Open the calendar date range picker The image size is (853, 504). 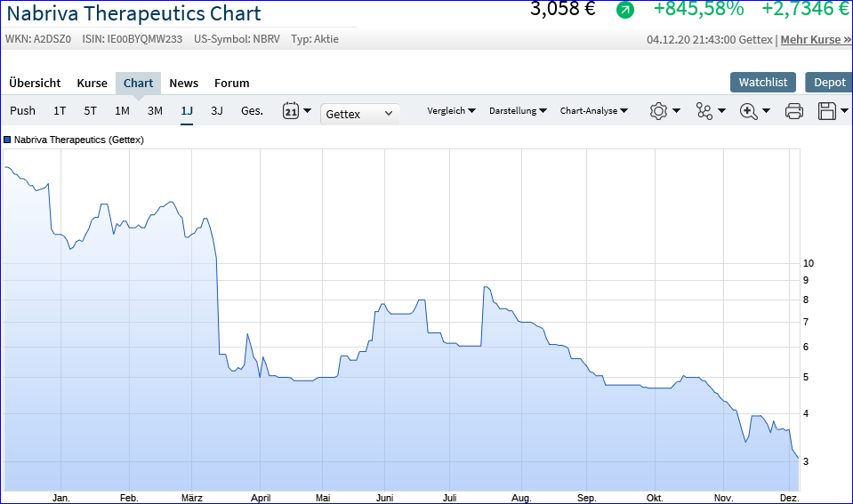pyautogui.click(x=291, y=111)
